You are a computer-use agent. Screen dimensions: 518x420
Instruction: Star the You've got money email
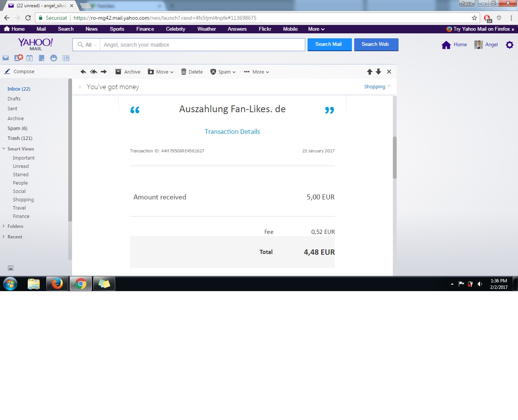(389, 86)
